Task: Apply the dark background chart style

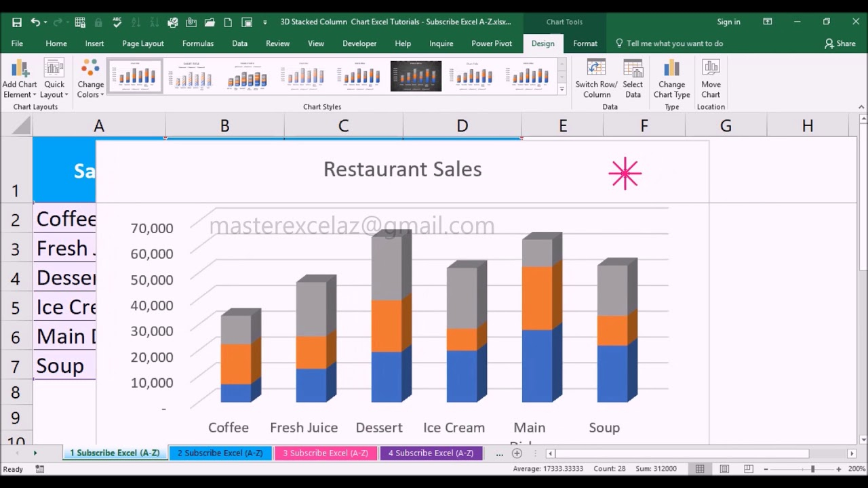Action: 416,75
